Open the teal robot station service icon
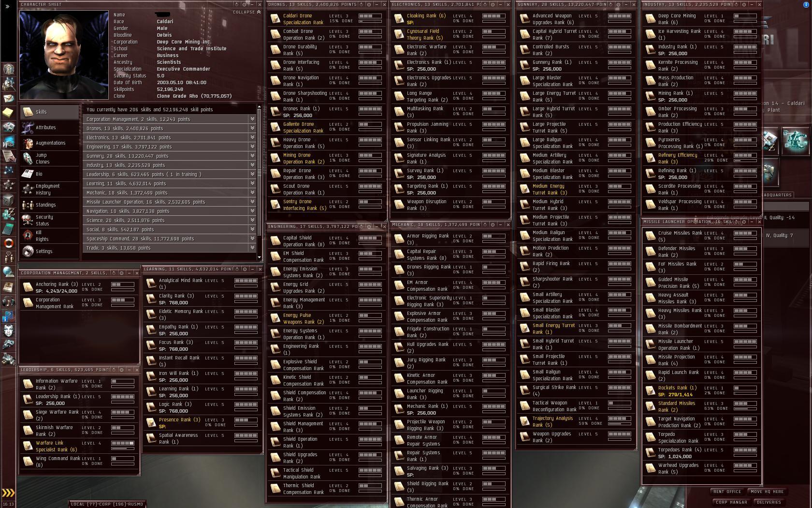The image size is (812, 508). coord(795,141)
